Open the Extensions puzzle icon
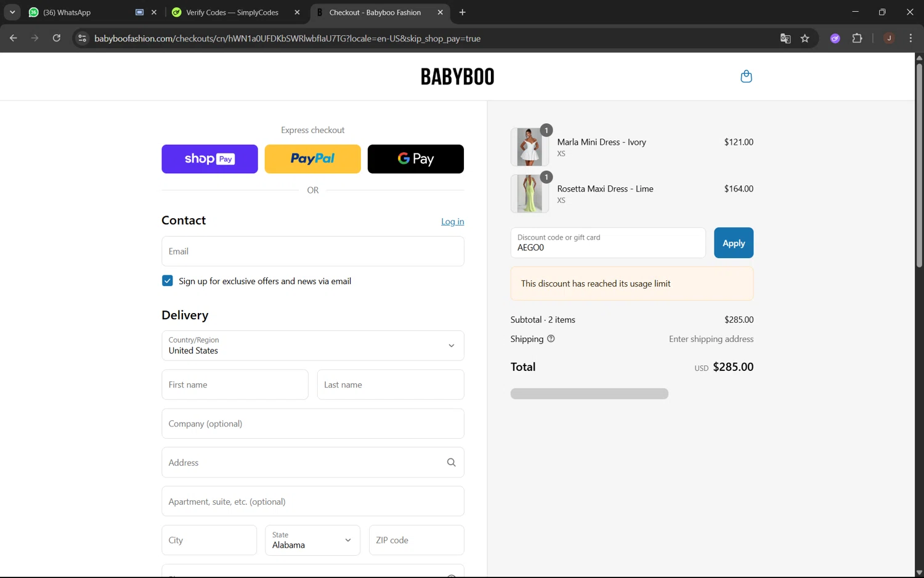The image size is (924, 578). coord(857,38)
